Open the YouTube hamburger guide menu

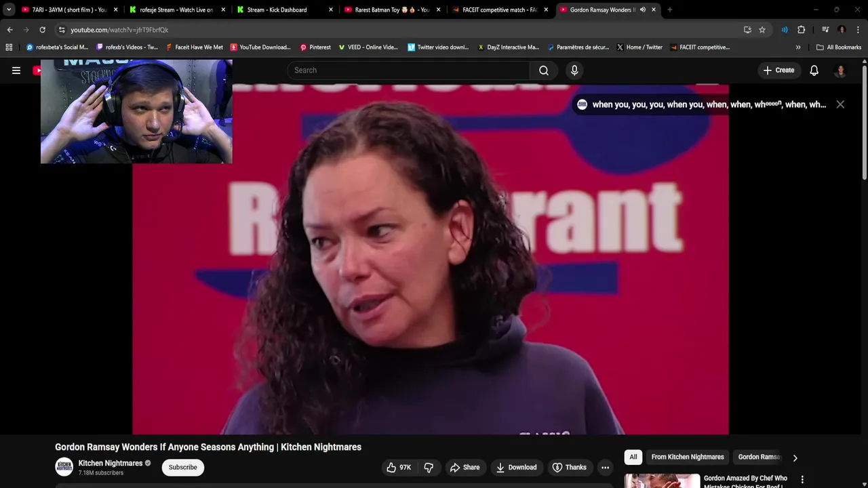pyautogui.click(x=16, y=70)
